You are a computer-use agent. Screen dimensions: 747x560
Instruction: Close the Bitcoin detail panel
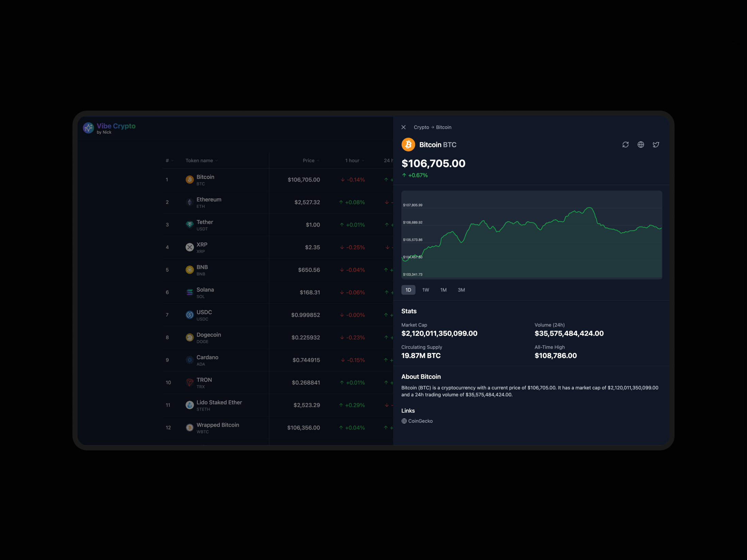coord(403,127)
